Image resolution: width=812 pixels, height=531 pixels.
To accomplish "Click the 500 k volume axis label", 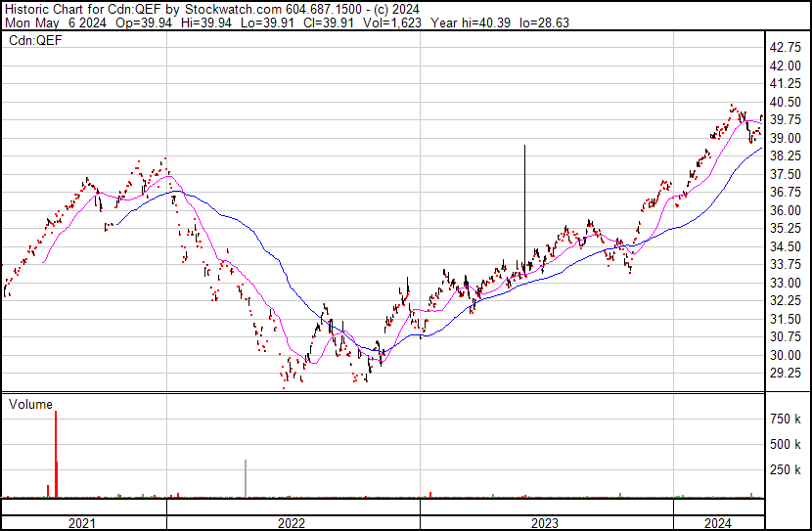I will 787,445.
